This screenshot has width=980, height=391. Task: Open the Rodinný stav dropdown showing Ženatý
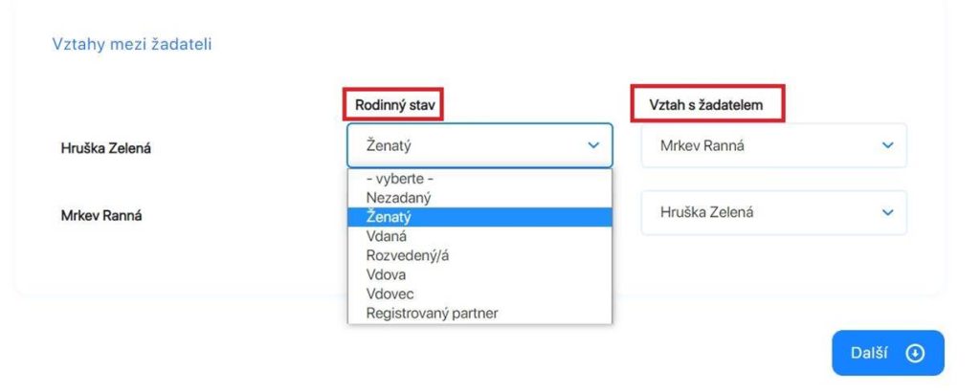(479, 145)
